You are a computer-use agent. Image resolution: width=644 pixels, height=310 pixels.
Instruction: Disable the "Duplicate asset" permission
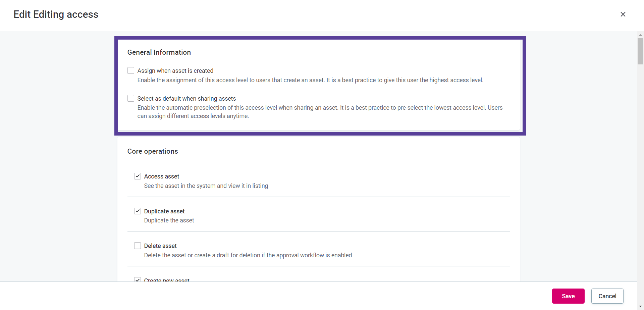138,211
